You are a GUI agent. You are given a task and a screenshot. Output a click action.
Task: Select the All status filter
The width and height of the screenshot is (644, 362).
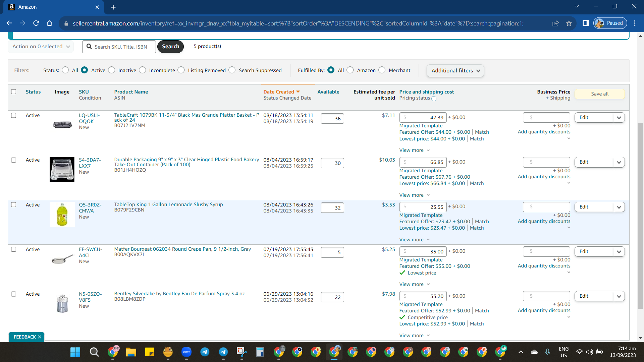(x=65, y=70)
